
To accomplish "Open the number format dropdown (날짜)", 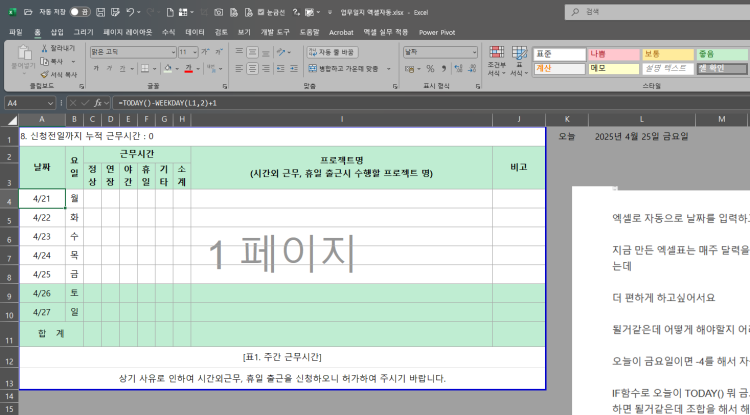I will [x=474, y=52].
